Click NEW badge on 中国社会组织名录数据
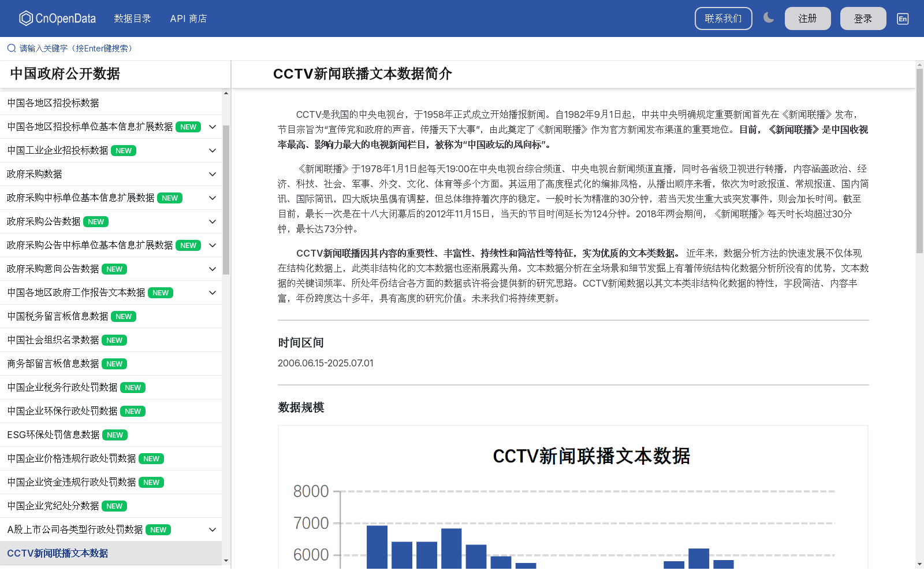 coord(114,340)
